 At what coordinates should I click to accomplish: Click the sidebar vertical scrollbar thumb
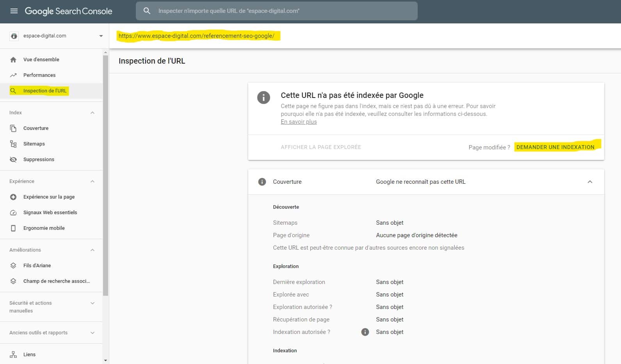click(x=105, y=175)
